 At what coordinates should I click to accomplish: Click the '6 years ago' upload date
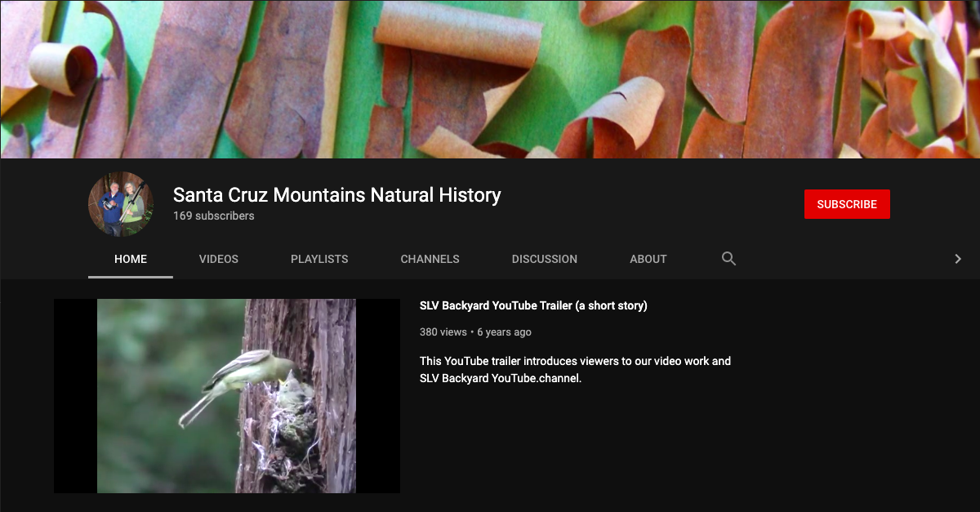click(505, 332)
